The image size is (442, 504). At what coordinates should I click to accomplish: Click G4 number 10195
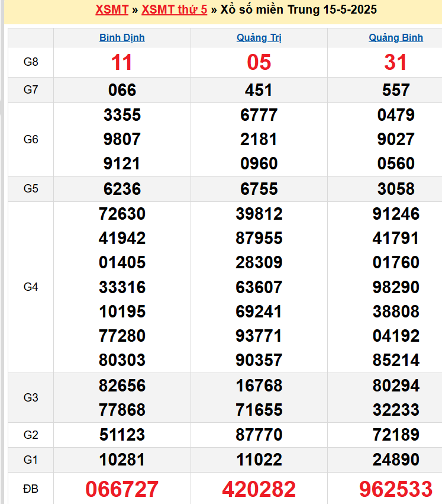(122, 312)
